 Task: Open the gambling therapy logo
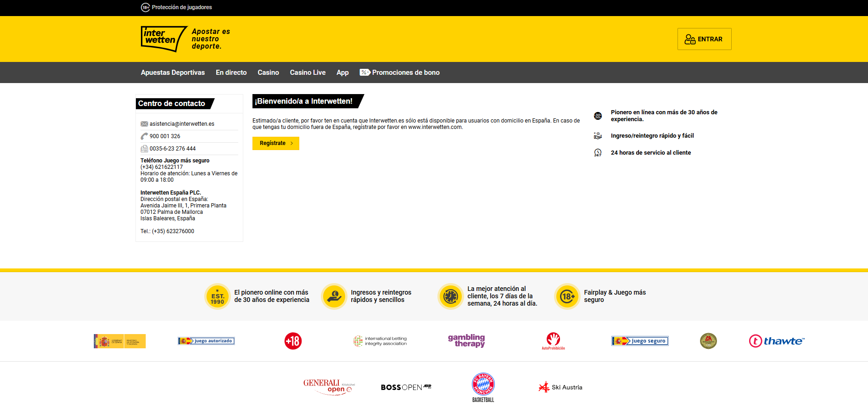pyautogui.click(x=466, y=341)
